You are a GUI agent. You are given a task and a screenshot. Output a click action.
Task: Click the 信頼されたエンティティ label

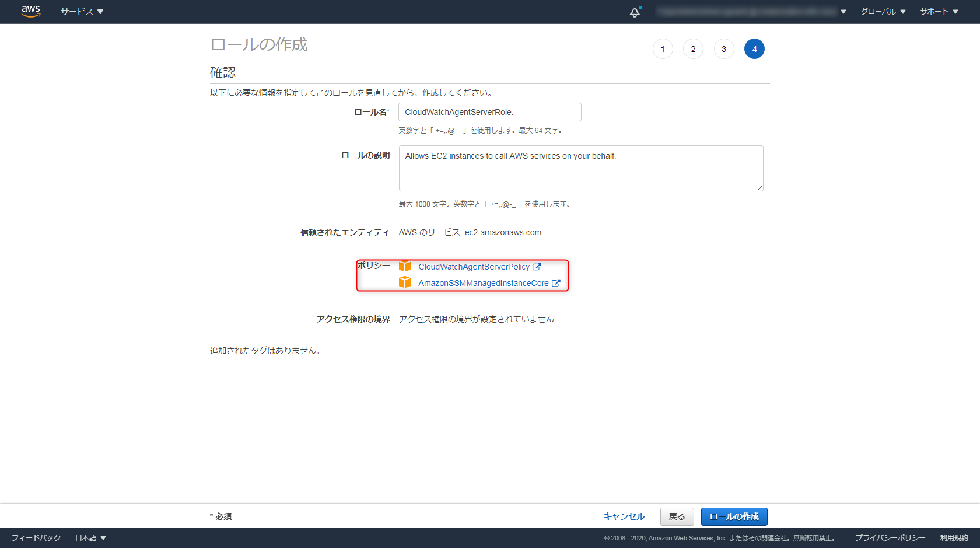pyautogui.click(x=345, y=232)
